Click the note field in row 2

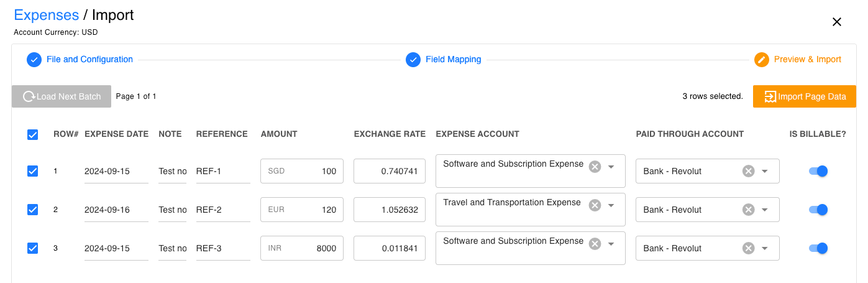point(173,210)
